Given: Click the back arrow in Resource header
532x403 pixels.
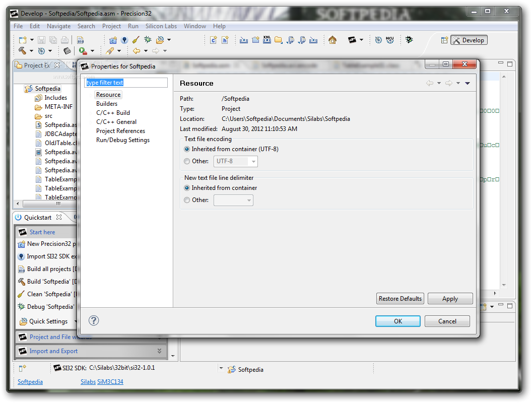Looking at the screenshot, I should coord(430,83).
